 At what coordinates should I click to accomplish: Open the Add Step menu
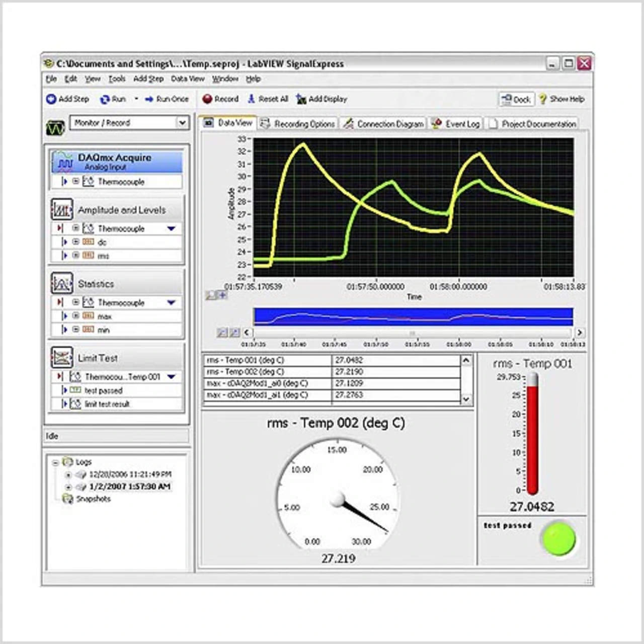tap(148, 79)
